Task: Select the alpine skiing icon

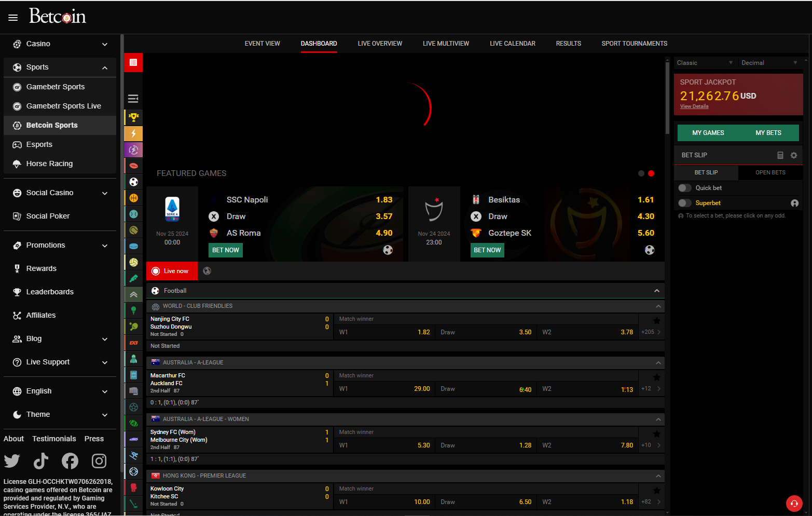Action: (x=133, y=455)
